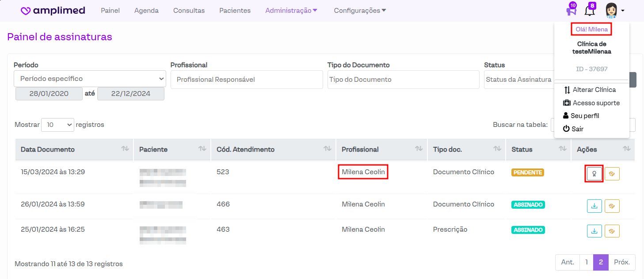Open the Período específico dropdown
This screenshot has width=644, height=279.
(90, 79)
